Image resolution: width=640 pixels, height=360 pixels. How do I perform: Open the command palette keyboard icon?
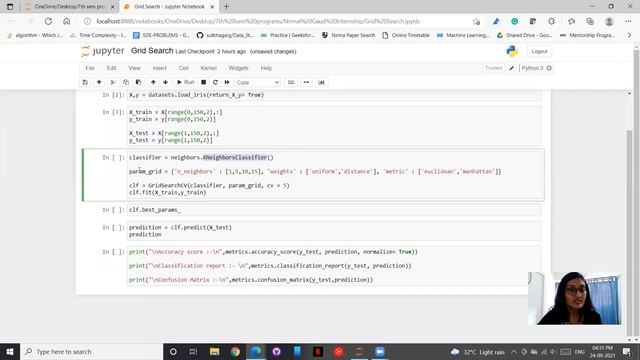pos(291,82)
